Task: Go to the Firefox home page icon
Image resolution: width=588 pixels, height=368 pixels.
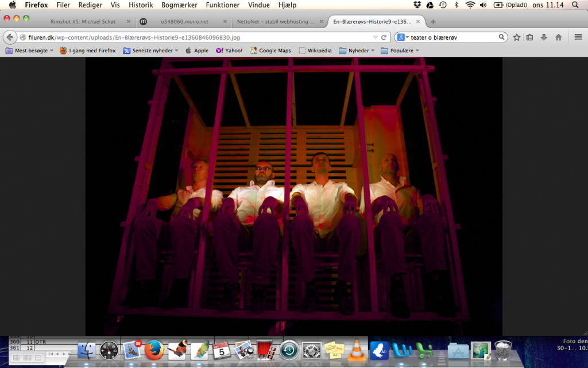Action: click(558, 37)
